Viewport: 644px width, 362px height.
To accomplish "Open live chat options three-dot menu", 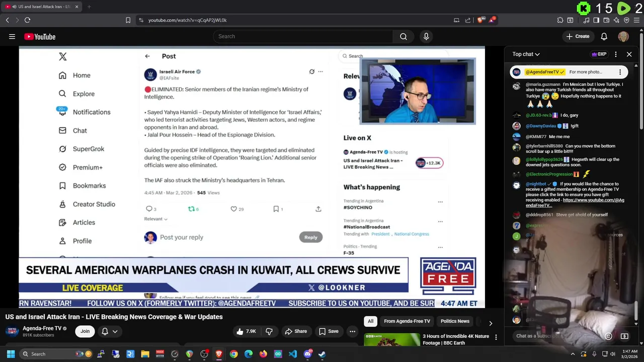I will [615, 54].
